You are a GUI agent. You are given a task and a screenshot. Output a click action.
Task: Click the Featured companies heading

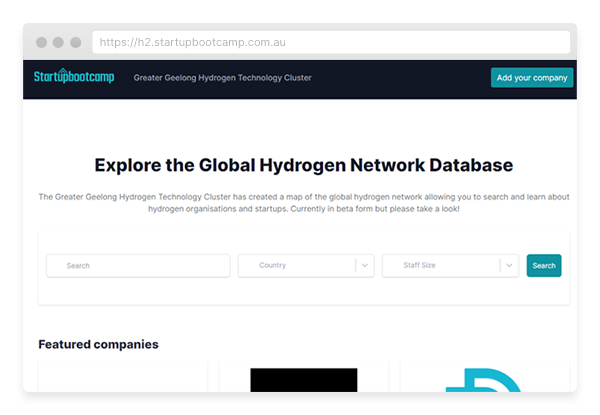click(x=98, y=344)
